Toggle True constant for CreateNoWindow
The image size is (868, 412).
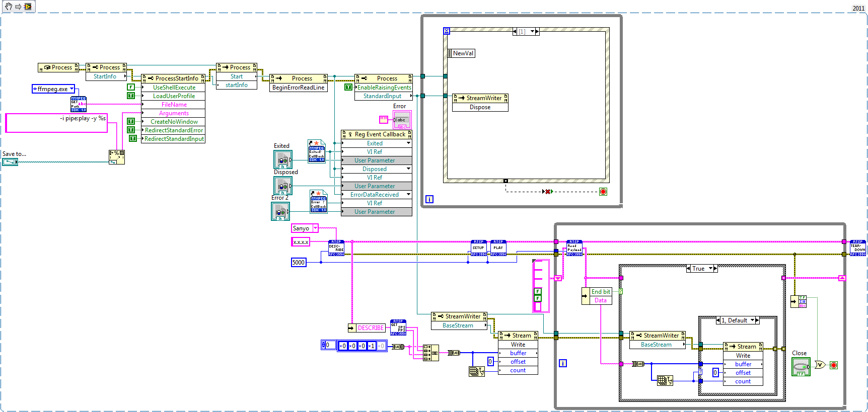coord(131,121)
